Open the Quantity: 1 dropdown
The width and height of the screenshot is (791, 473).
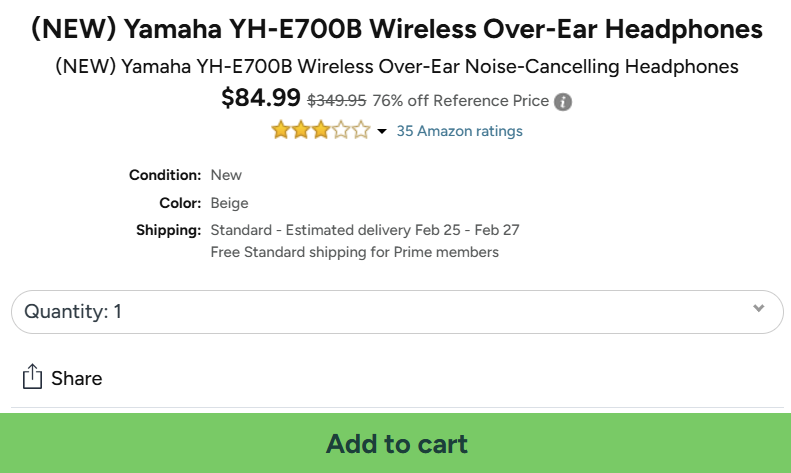pos(396,312)
